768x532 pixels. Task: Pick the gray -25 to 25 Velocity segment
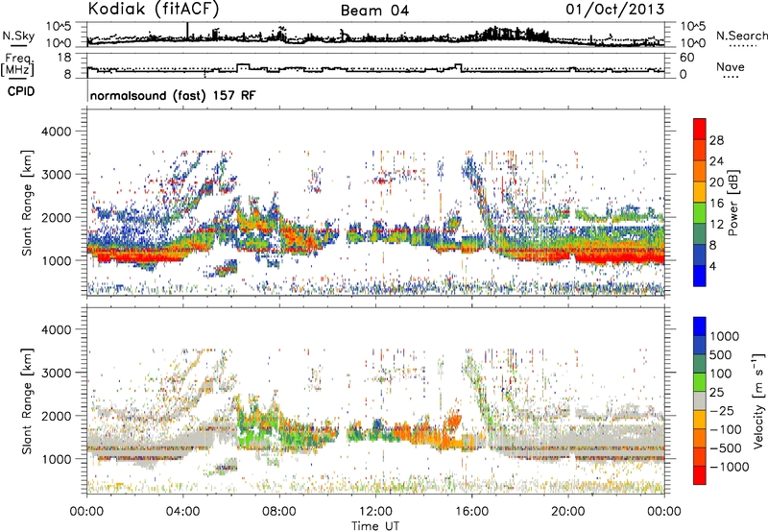(700, 401)
